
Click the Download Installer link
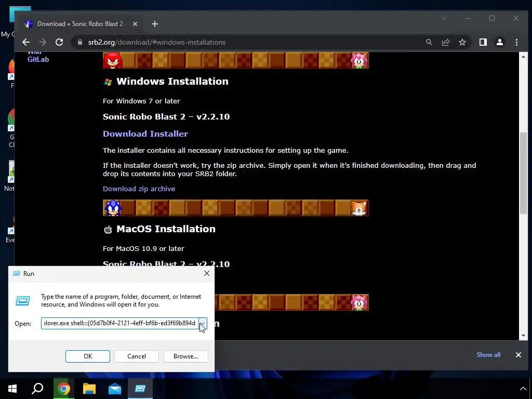click(145, 134)
